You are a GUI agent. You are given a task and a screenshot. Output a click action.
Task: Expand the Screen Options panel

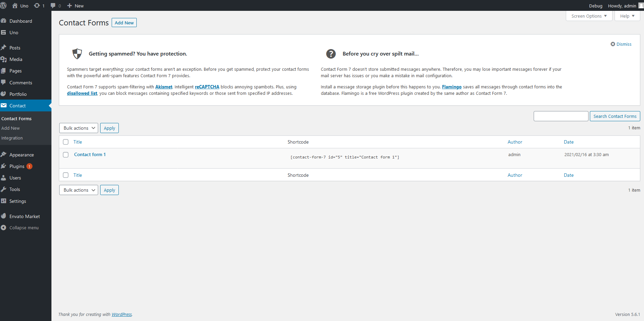(x=589, y=16)
